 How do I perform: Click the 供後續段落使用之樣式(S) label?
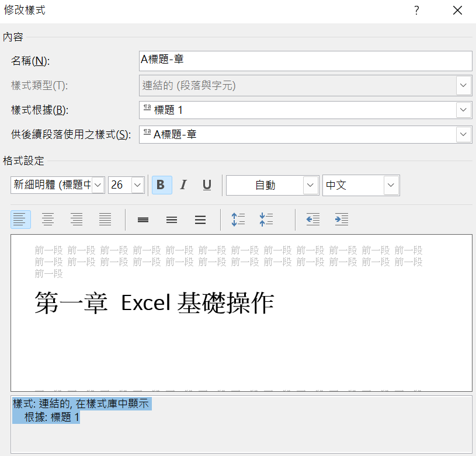[x=71, y=134]
